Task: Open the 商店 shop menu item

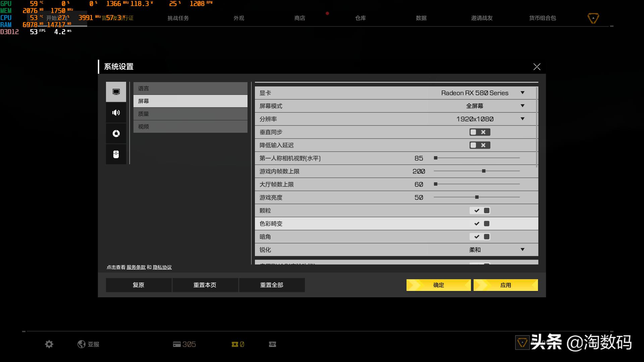Action: pyautogui.click(x=300, y=18)
